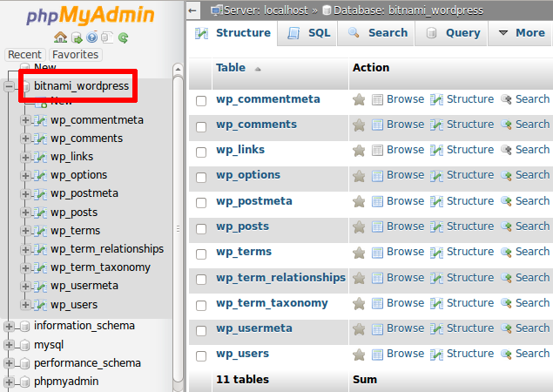
Task: Select the wp_users row checkbox
Action: point(201,356)
